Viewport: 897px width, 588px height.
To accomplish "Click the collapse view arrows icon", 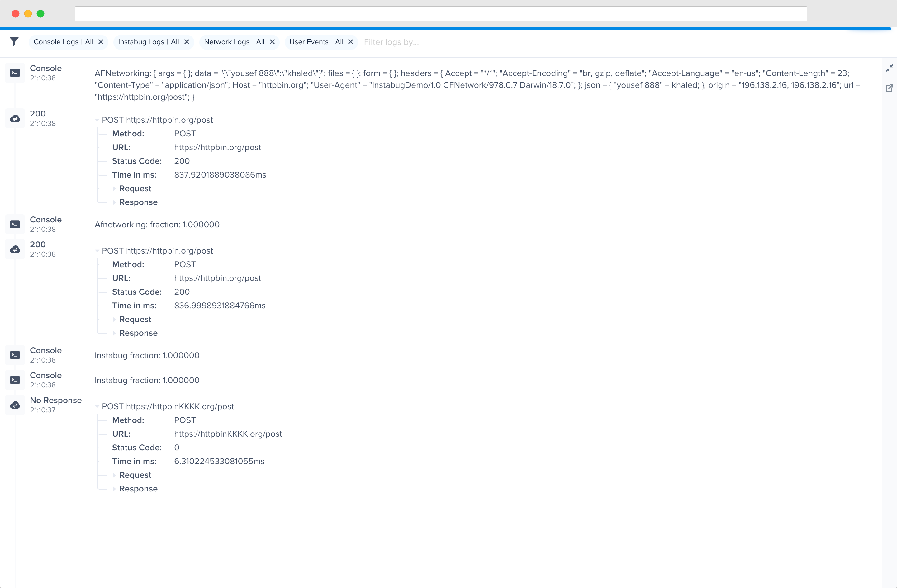I will click(x=889, y=68).
